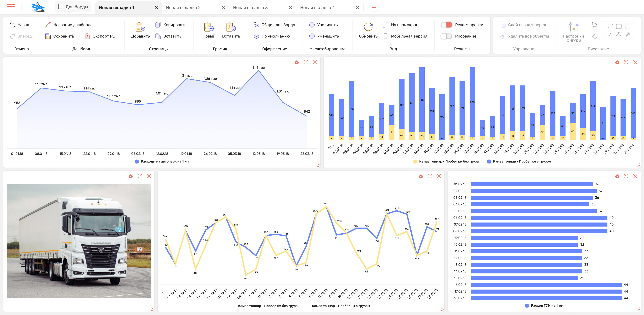Open the hamburger main menu
The width and height of the screenshot is (644, 315).
(11, 7)
